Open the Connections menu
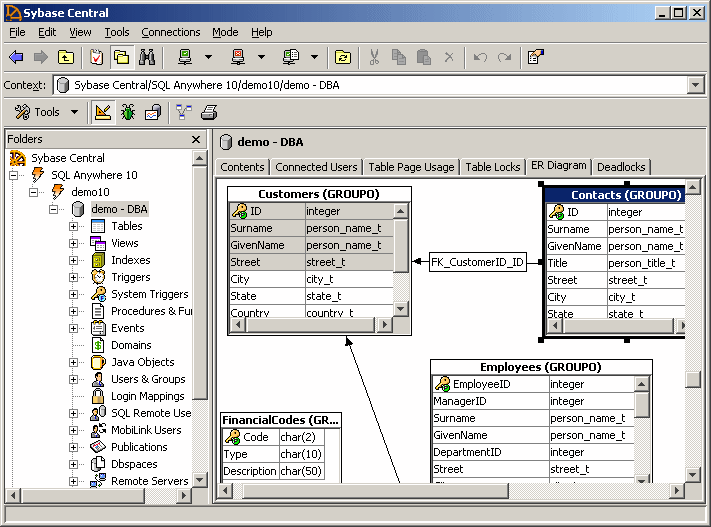This screenshot has width=711, height=527. [x=170, y=32]
